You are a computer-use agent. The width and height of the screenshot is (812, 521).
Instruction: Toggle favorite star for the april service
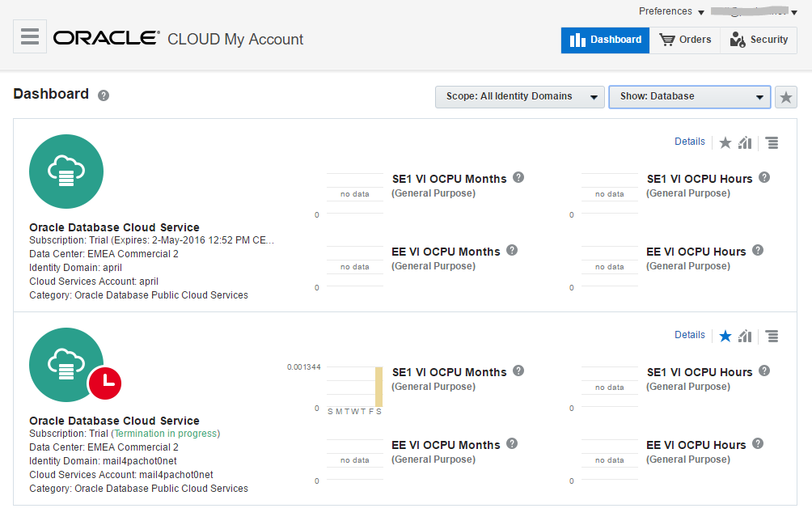click(x=725, y=142)
